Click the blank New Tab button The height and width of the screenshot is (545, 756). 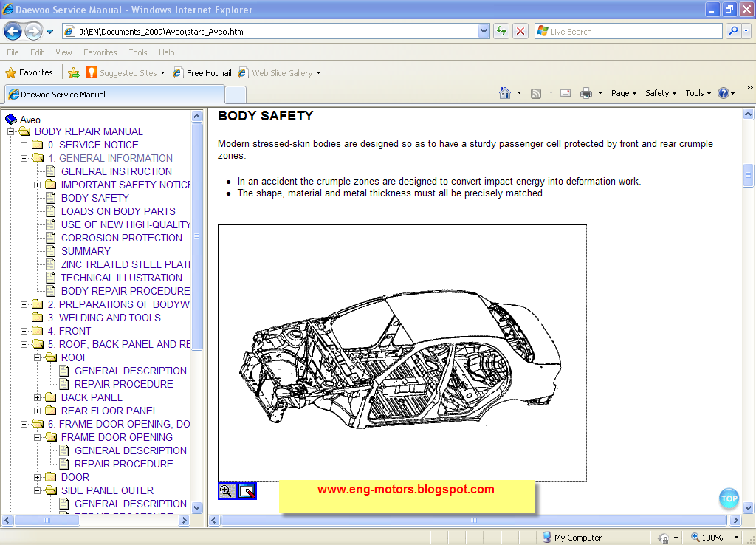236,95
